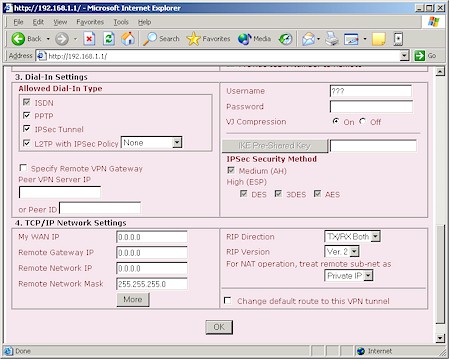Click the Username input field
The image size is (450, 360).
tap(371, 91)
